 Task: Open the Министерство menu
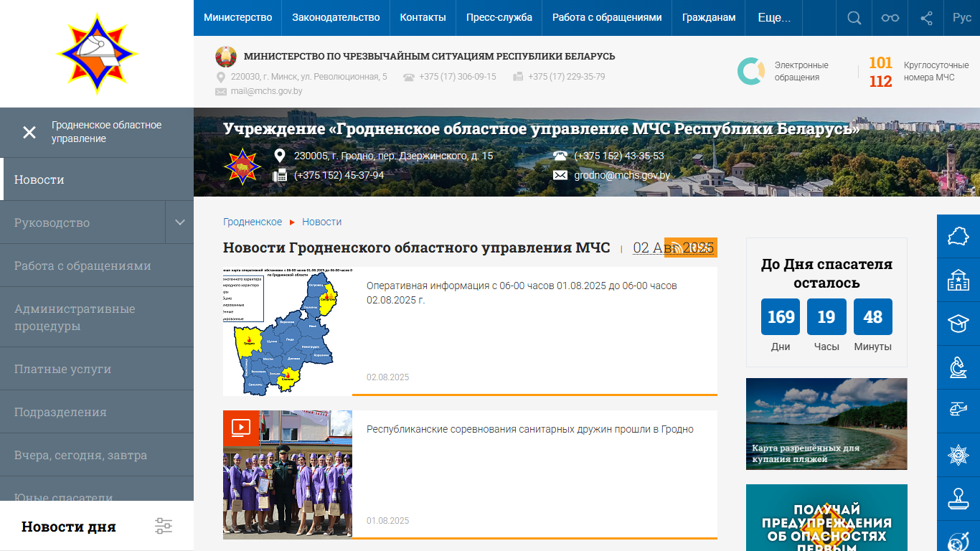pyautogui.click(x=237, y=18)
